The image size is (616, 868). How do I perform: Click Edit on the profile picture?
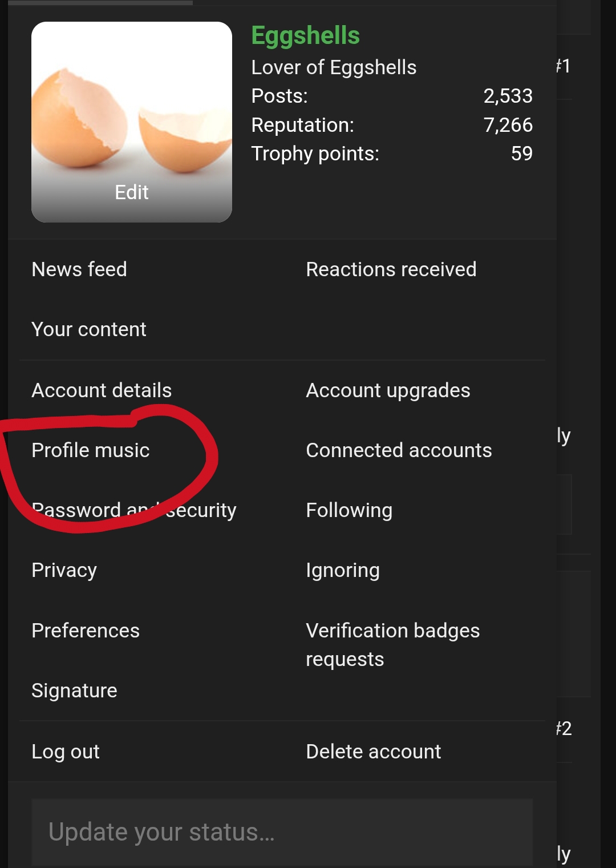132,192
